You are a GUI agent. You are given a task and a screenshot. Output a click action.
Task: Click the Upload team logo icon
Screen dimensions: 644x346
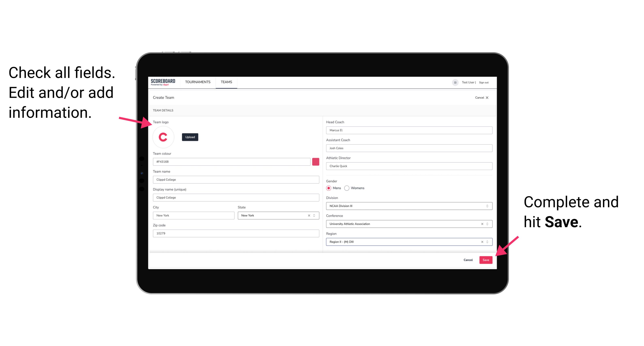pos(189,137)
